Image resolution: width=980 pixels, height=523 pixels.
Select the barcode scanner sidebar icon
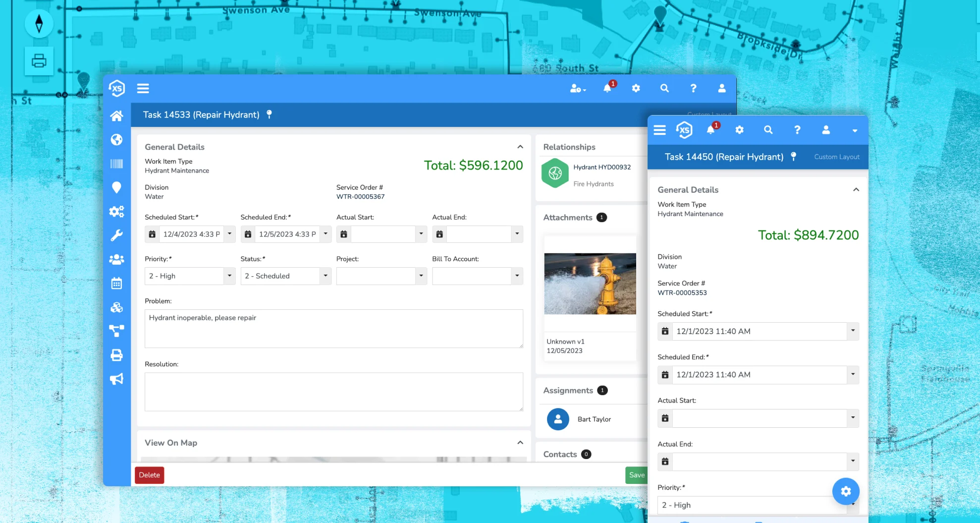point(116,164)
